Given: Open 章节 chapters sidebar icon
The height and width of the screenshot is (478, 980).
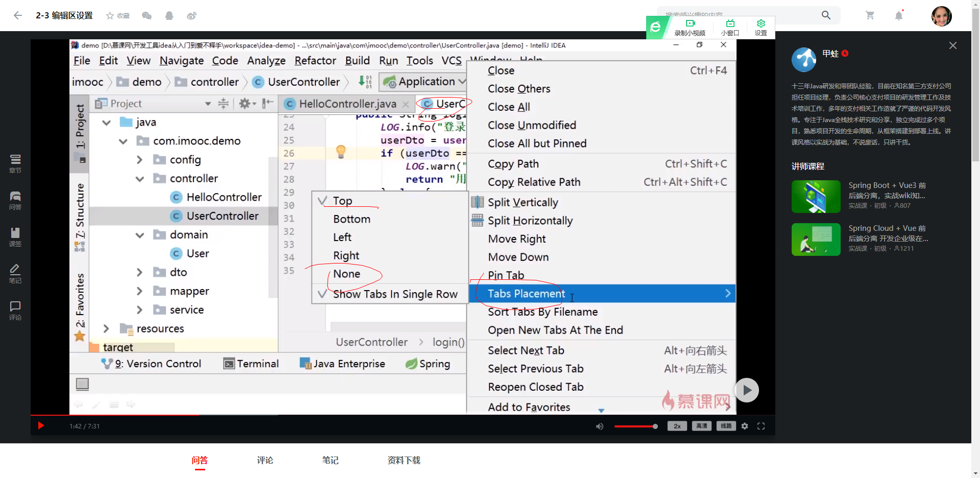Looking at the screenshot, I should pos(15,164).
